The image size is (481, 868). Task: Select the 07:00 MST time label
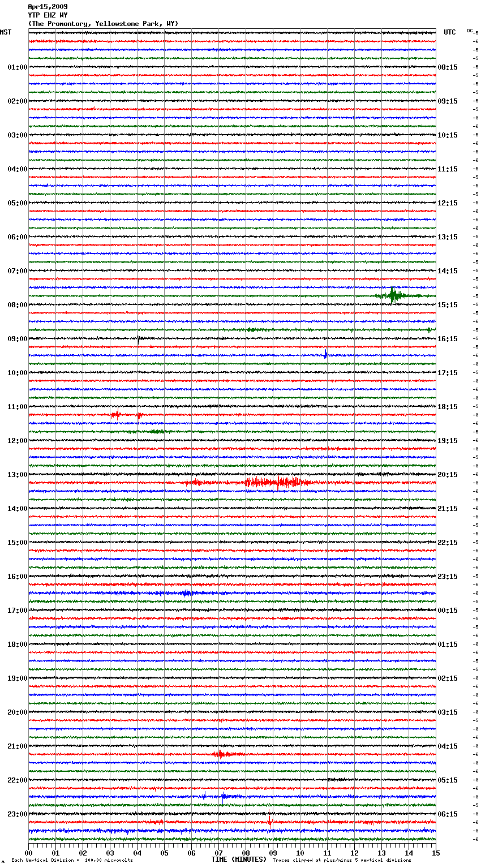[x=18, y=271]
